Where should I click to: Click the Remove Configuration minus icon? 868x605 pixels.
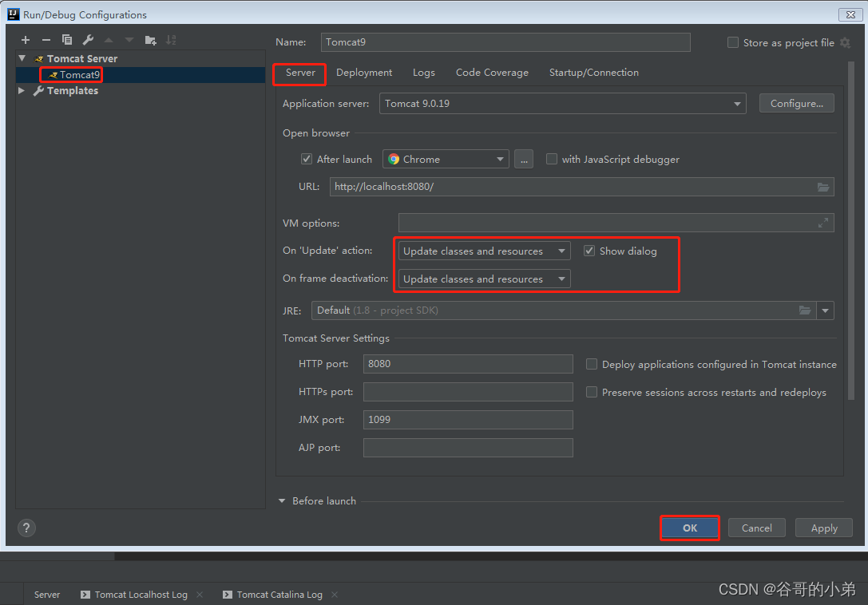point(46,40)
